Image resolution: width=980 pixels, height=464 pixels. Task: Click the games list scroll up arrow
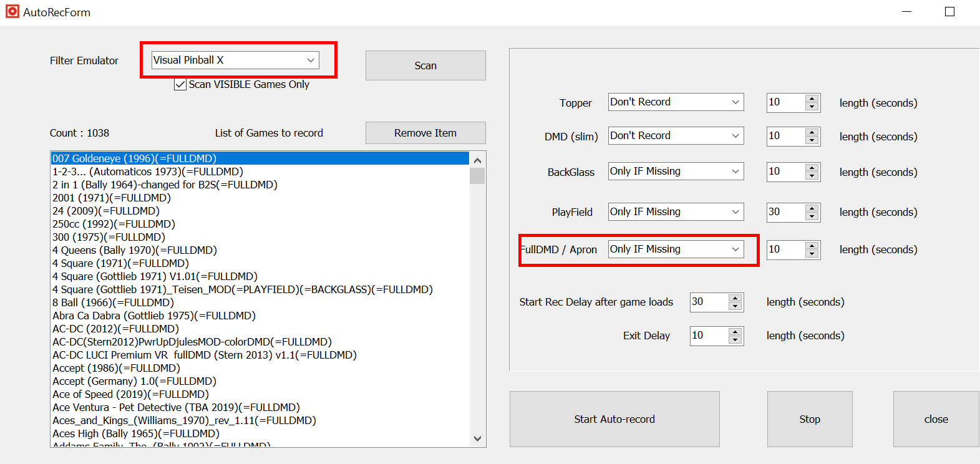[x=477, y=160]
